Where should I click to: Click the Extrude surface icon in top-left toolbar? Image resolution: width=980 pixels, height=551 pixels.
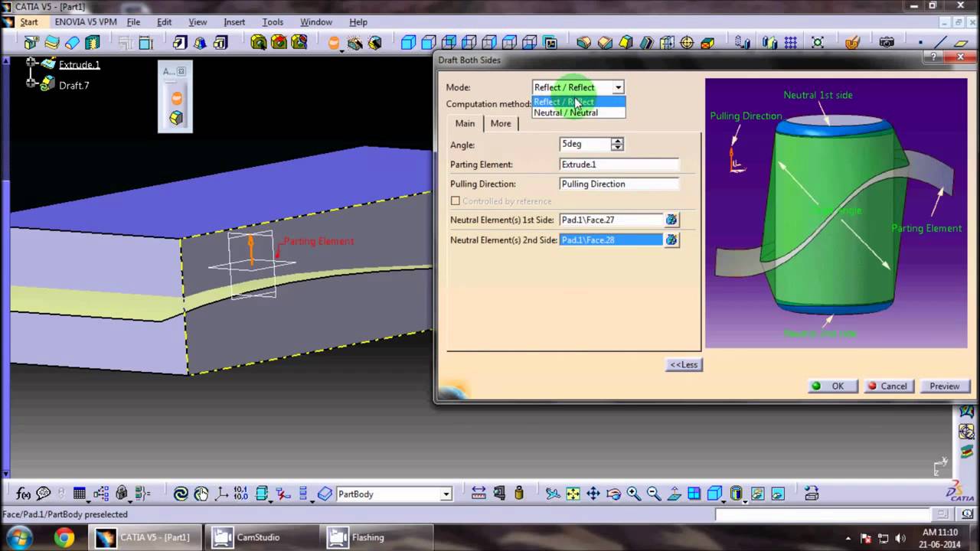[31, 43]
